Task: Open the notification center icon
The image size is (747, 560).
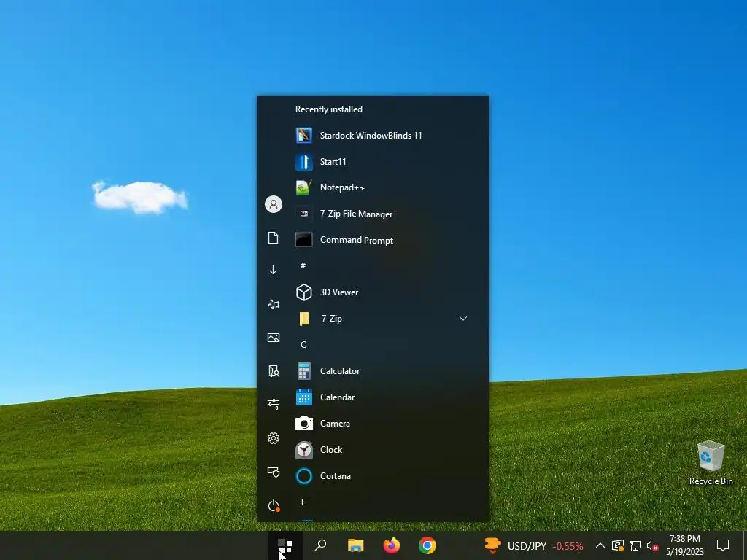Action: point(723,545)
